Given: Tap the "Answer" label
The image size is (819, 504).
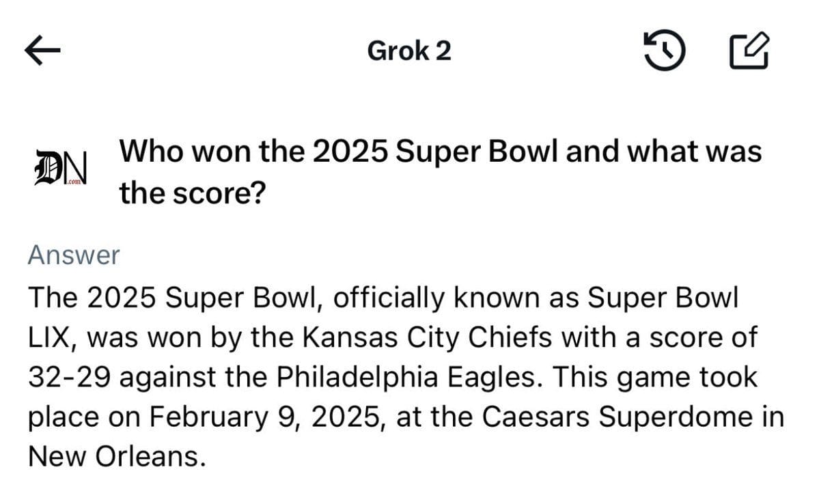Looking at the screenshot, I should (74, 255).
